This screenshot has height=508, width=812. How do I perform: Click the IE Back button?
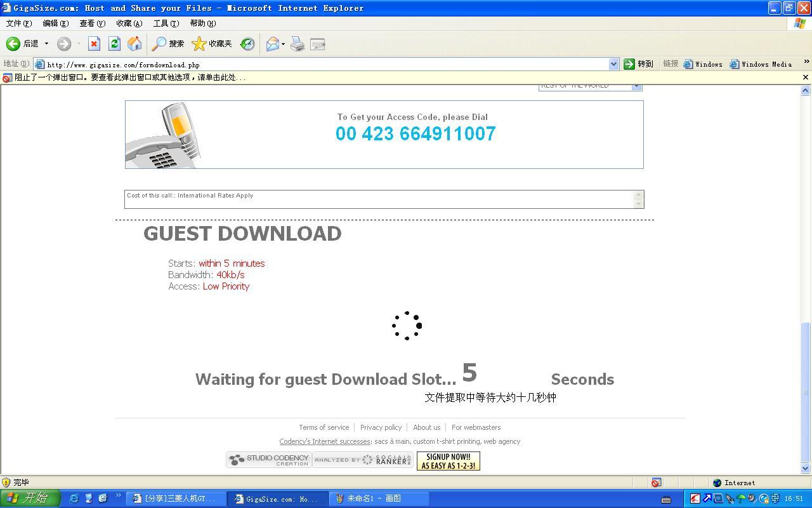[x=22, y=44]
